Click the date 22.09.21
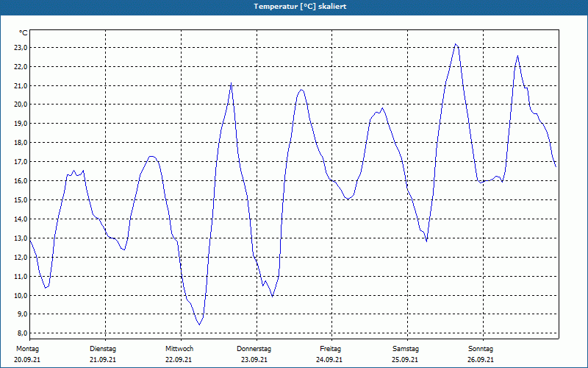Viewport: 588px width, 368px height. pyautogui.click(x=179, y=360)
